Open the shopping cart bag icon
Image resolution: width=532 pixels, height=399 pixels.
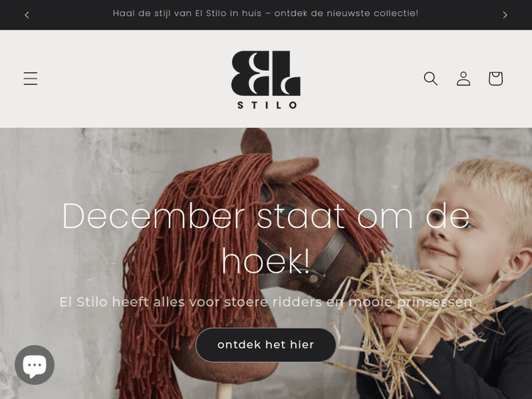click(496, 78)
